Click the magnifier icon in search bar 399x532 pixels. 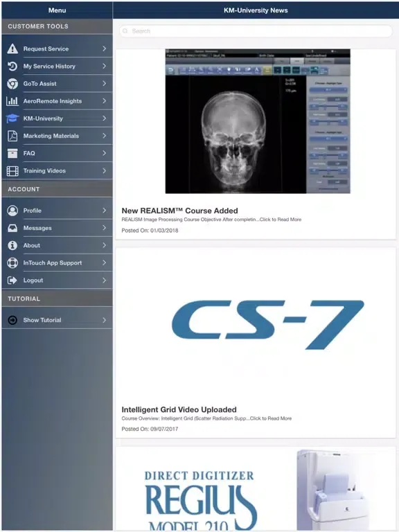pyautogui.click(x=125, y=31)
